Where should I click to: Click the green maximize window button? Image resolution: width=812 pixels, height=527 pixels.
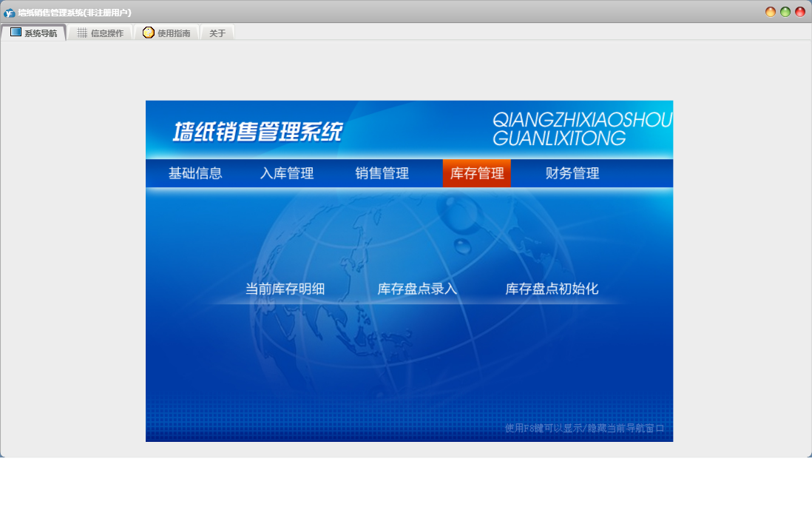[785, 12]
